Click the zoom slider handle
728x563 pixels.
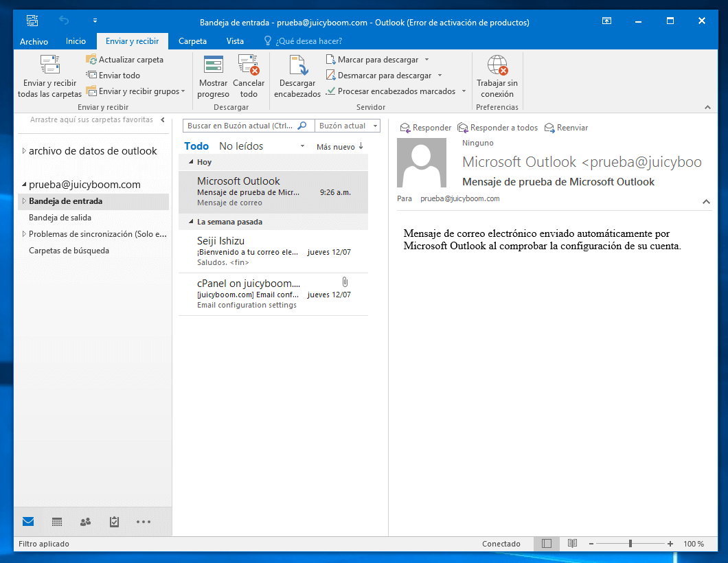tap(630, 544)
